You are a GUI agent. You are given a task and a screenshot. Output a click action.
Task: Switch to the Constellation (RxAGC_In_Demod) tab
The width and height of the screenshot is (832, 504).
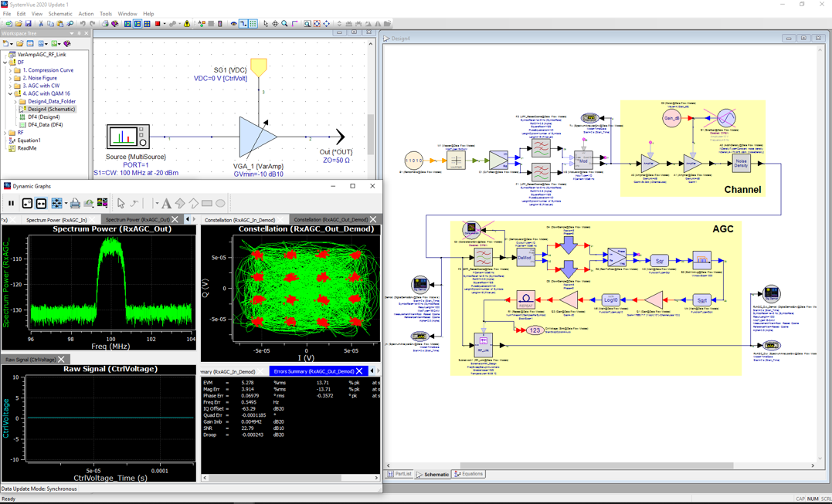240,220
